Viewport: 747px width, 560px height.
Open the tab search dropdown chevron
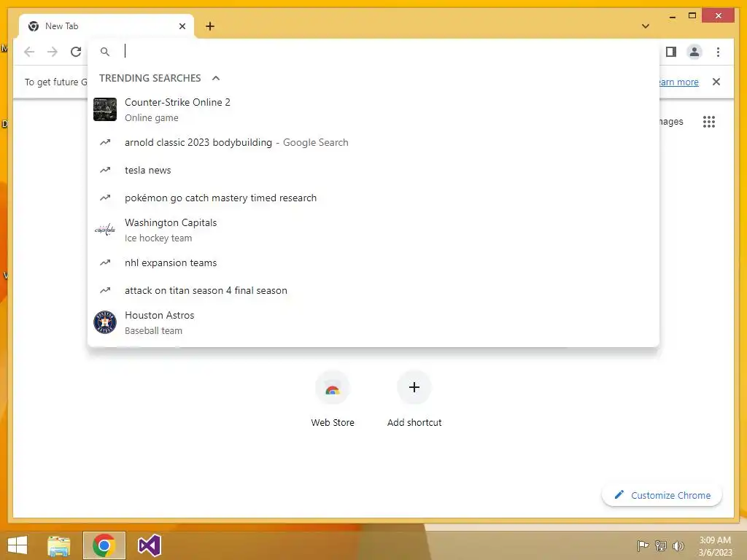point(646,26)
